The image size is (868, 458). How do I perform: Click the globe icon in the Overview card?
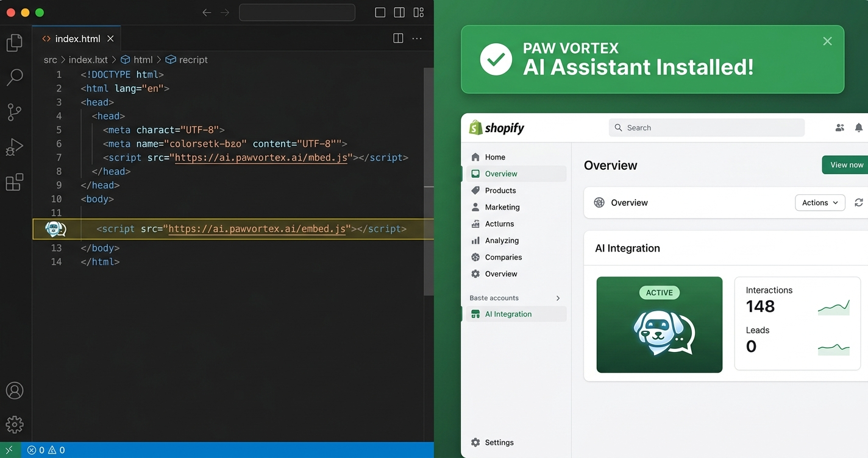pyautogui.click(x=599, y=203)
